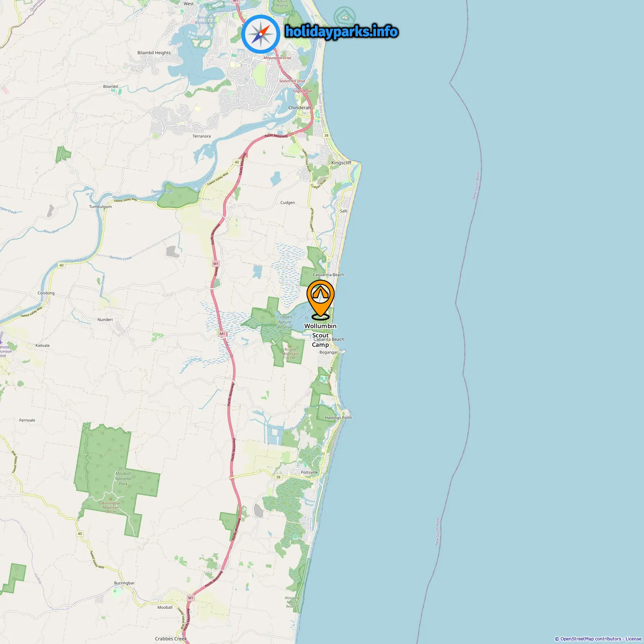Click the M1 shield near Mooball
Screen dimensions: 644x644
pos(190,598)
